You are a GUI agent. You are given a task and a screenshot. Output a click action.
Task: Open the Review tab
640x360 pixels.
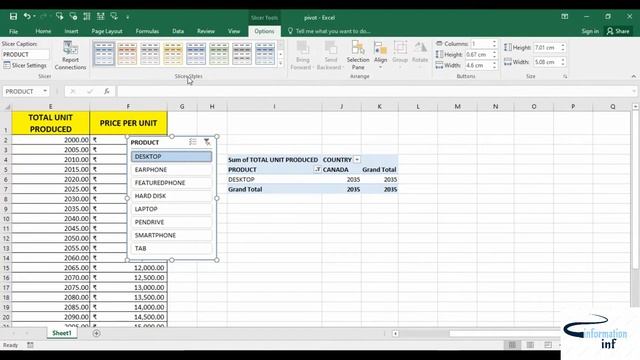click(206, 31)
